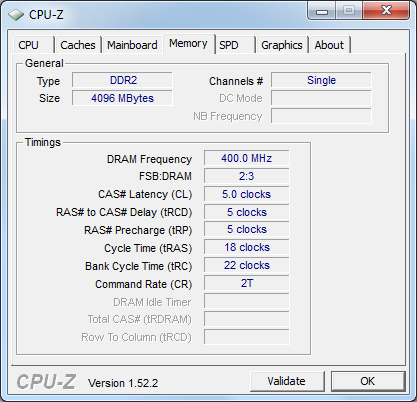Select the 18 clocks tRAS value
This screenshot has height=402, width=417.
(247, 248)
